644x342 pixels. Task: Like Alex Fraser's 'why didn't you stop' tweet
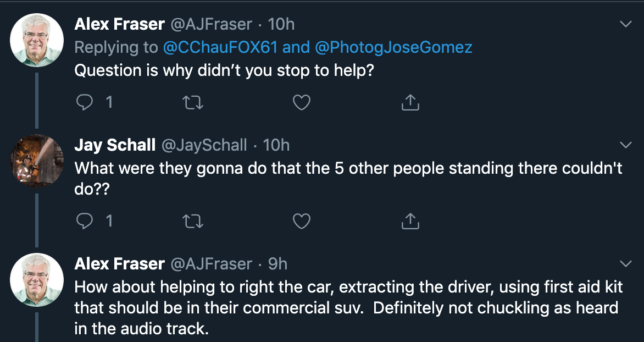tap(302, 102)
